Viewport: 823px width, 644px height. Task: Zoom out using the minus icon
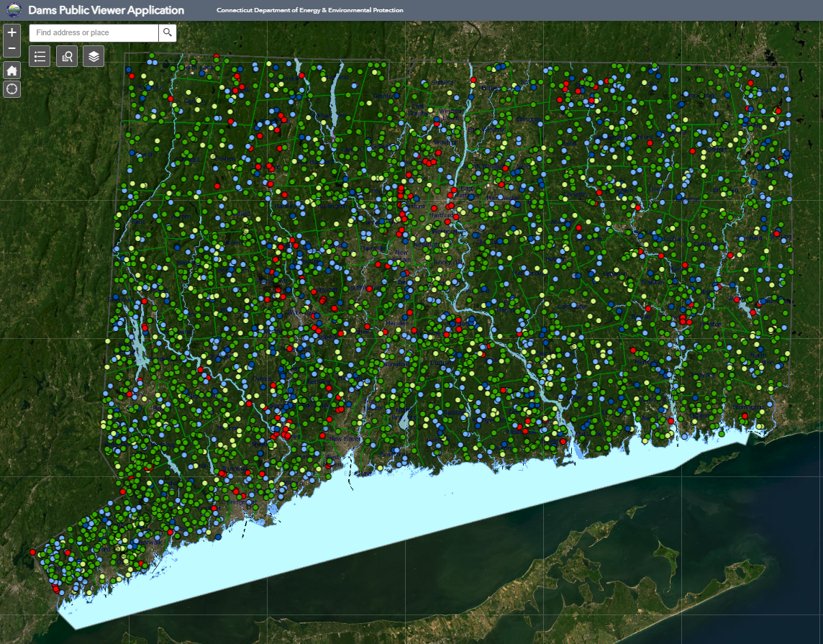[x=12, y=47]
